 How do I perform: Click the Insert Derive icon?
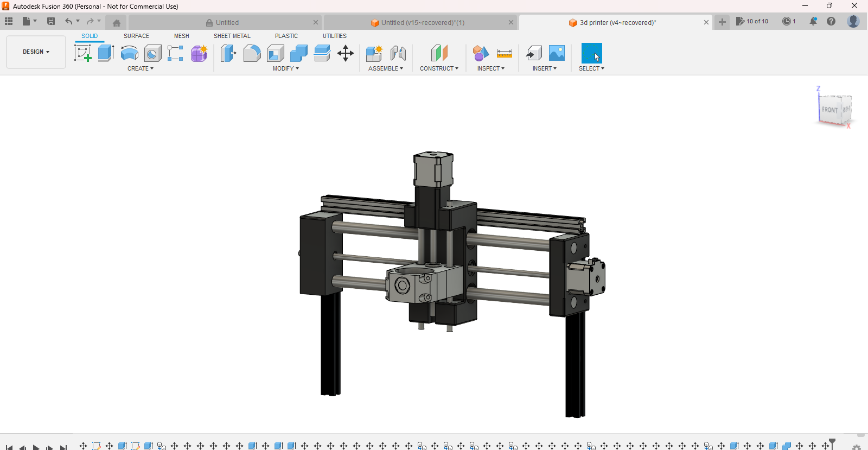click(x=534, y=53)
